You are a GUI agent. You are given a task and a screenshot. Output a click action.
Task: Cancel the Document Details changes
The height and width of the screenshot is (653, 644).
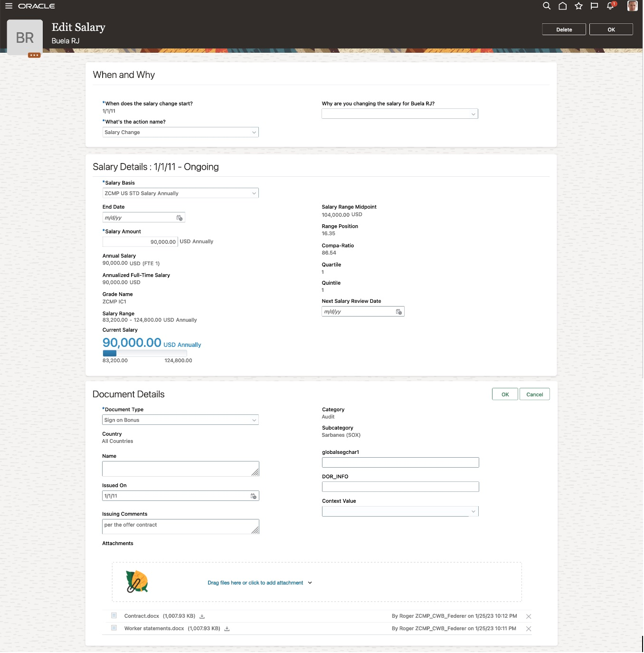point(535,394)
